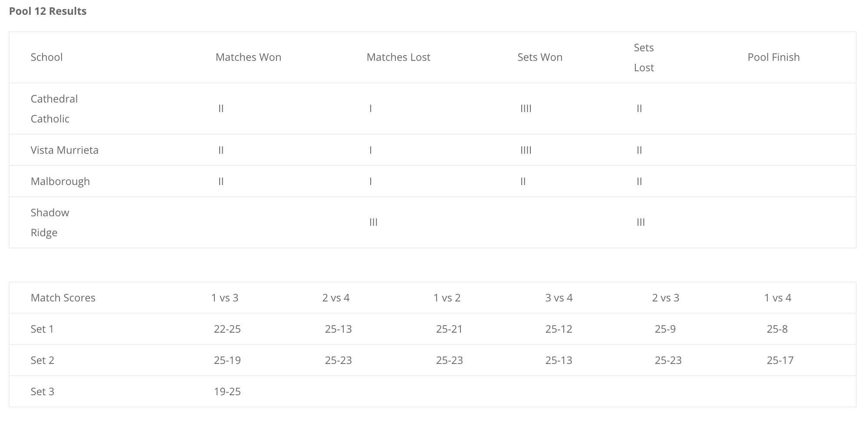Click the Sets Lost column header
Viewport: 868px width, 423px height.
click(644, 57)
